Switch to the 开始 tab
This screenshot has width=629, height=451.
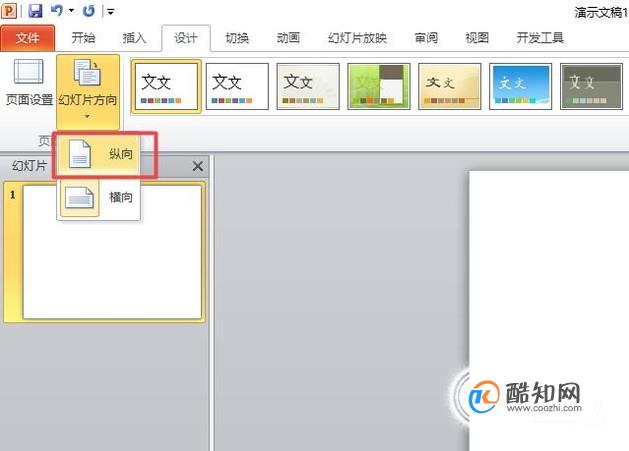(83, 38)
